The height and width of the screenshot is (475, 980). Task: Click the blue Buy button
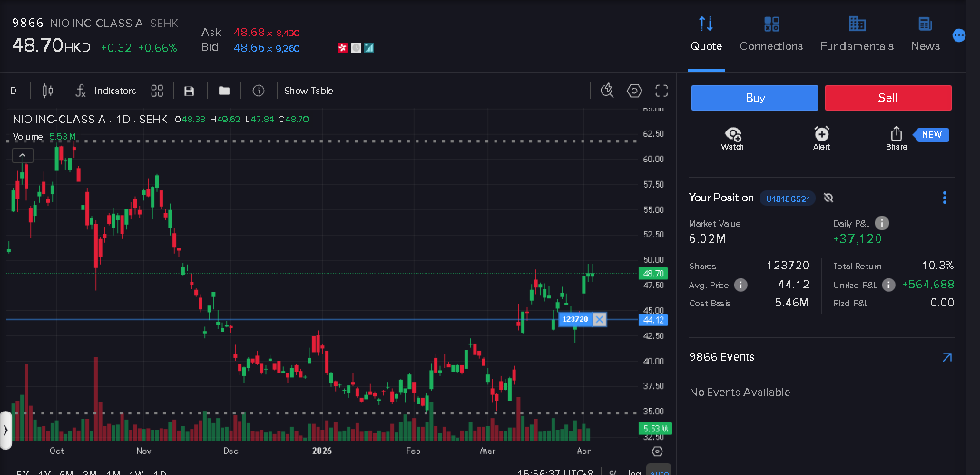(754, 98)
